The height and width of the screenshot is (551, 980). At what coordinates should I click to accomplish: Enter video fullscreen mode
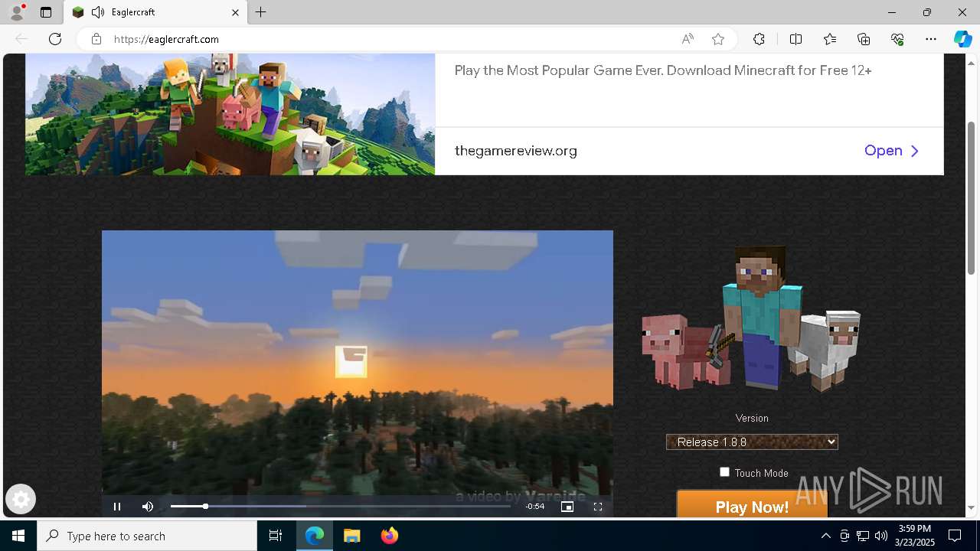tap(598, 507)
